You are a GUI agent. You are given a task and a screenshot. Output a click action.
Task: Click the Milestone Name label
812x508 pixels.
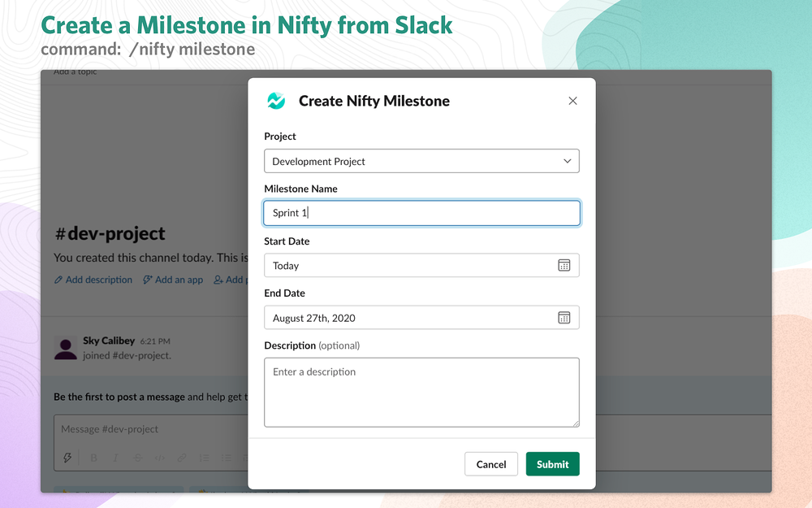click(x=301, y=189)
